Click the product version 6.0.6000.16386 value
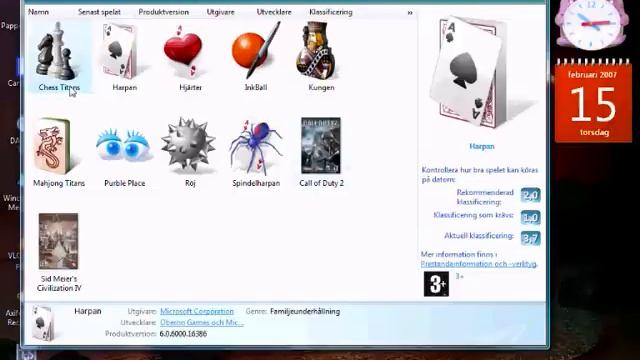640x360 pixels. (183, 334)
